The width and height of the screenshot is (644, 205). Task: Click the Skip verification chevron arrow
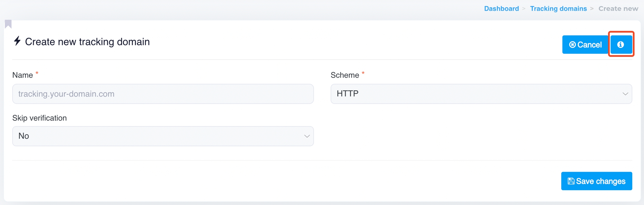click(307, 136)
